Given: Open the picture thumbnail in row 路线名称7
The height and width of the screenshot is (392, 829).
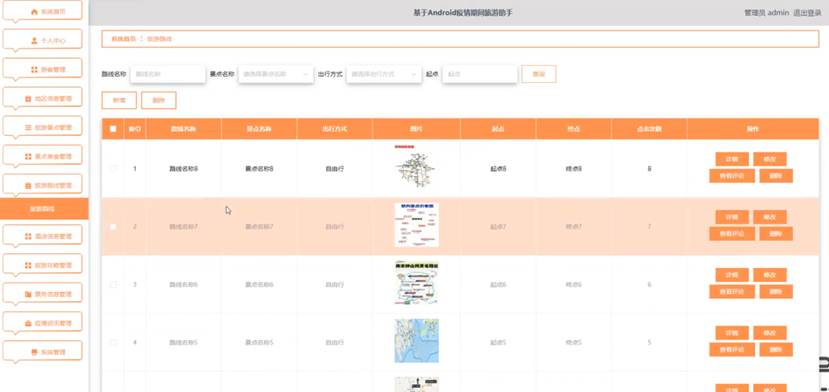Looking at the screenshot, I should [417, 225].
